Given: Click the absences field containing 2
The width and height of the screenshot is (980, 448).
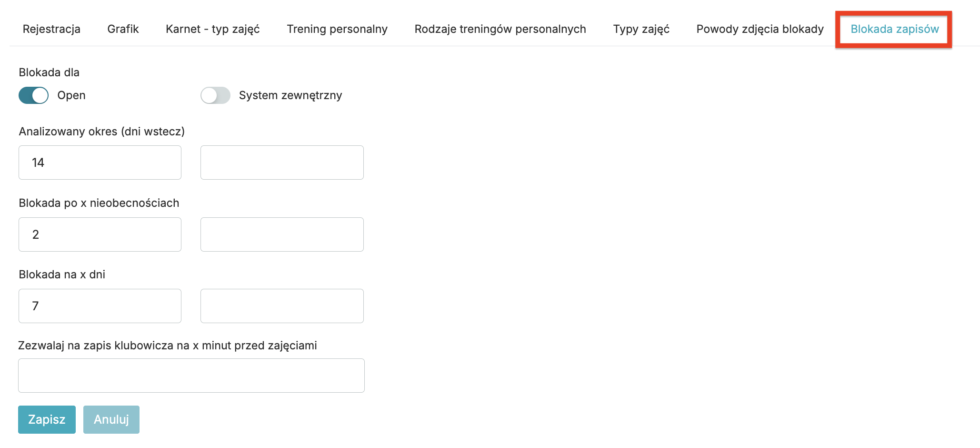Looking at the screenshot, I should click(x=100, y=234).
